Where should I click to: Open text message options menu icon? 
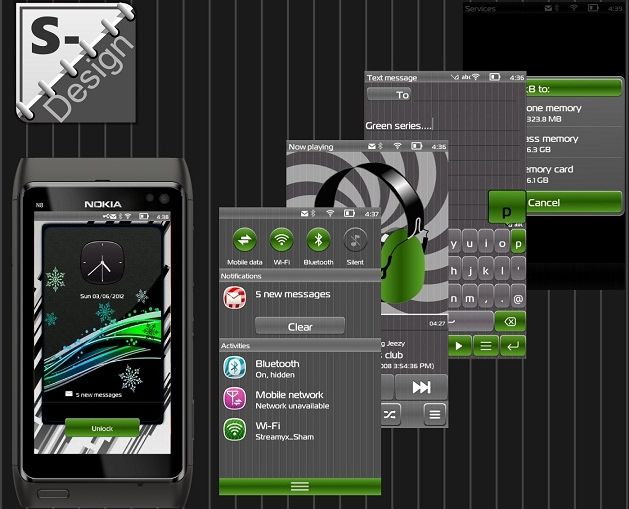click(486, 346)
